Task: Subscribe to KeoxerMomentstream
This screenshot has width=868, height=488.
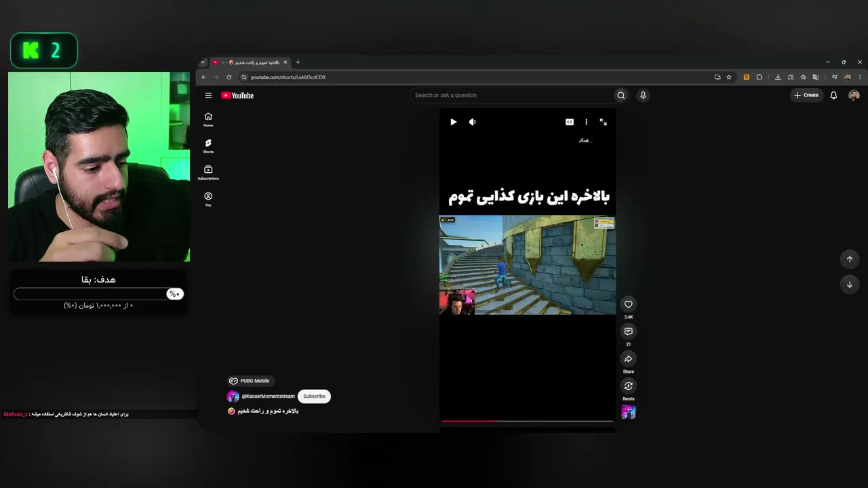Action: (314, 396)
